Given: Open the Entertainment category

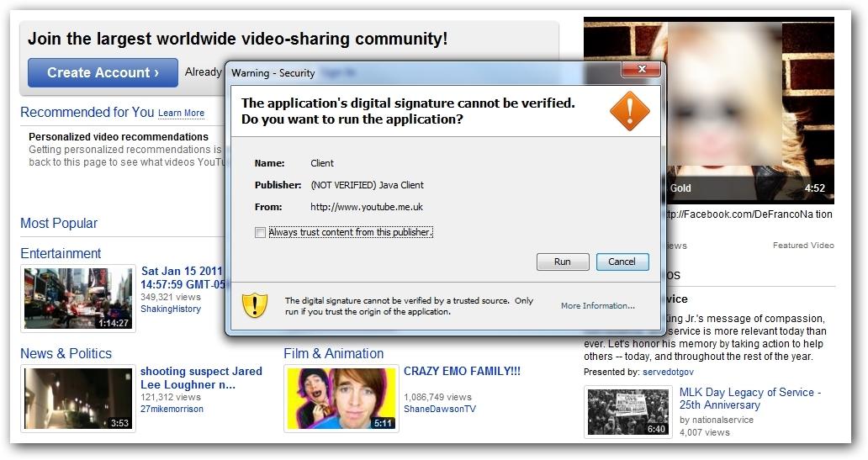Looking at the screenshot, I should pos(61,254).
